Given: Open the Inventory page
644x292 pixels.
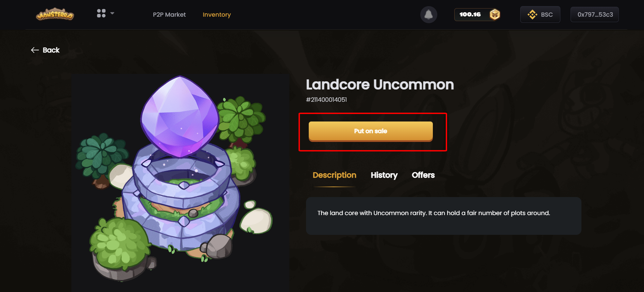Looking at the screenshot, I should coord(217,15).
